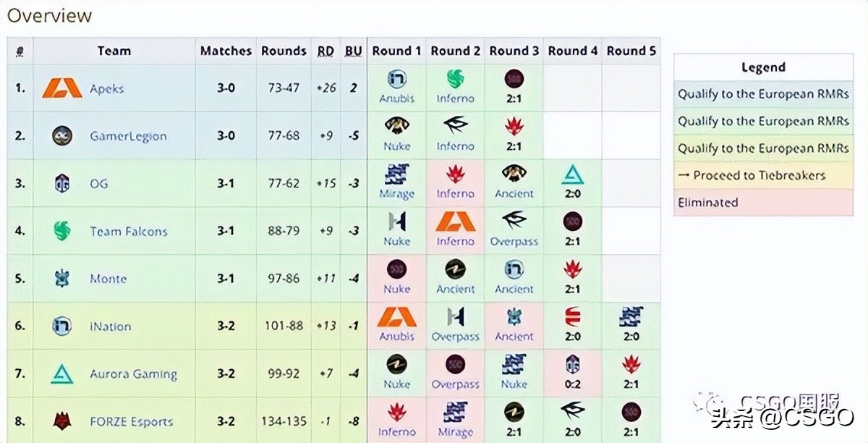This screenshot has height=443, width=868.
Task: Click the Rounds column header
Action: 284,51
